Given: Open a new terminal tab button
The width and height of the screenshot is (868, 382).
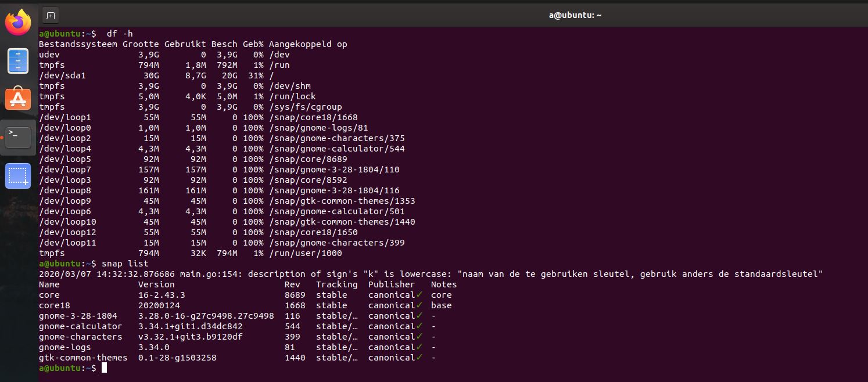Looking at the screenshot, I should [51, 15].
